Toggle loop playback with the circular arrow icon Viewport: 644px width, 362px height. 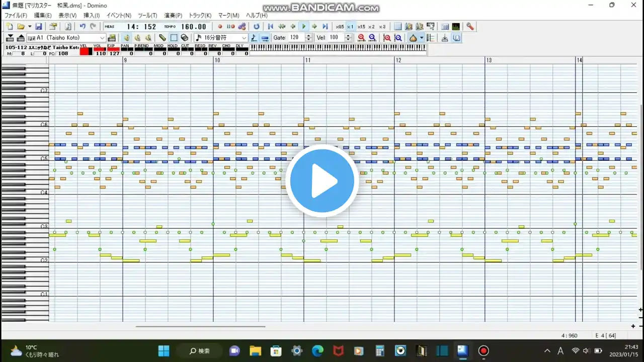(257, 27)
